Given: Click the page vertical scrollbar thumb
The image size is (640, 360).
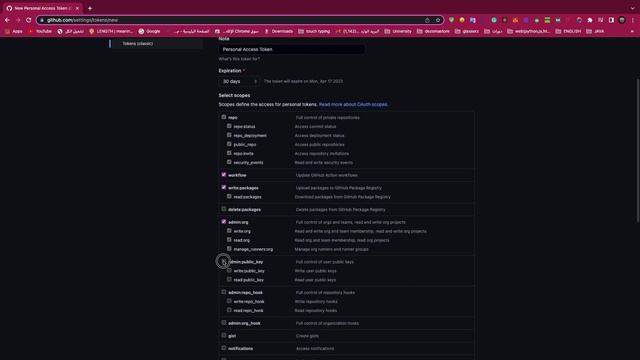Looking at the screenshot, I should pyautogui.click(x=638, y=151).
